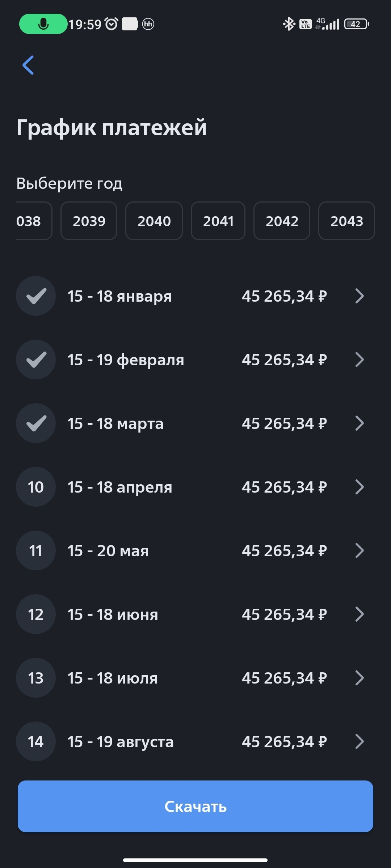Tap the Bluetooth status icon
This screenshot has height=868, width=391.
point(289,24)
